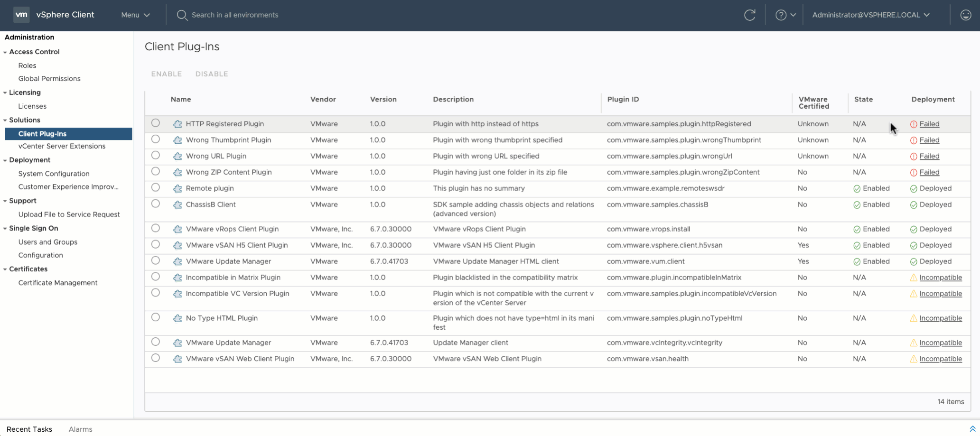Open the Menu dropdown

click(x=135, y=15)
